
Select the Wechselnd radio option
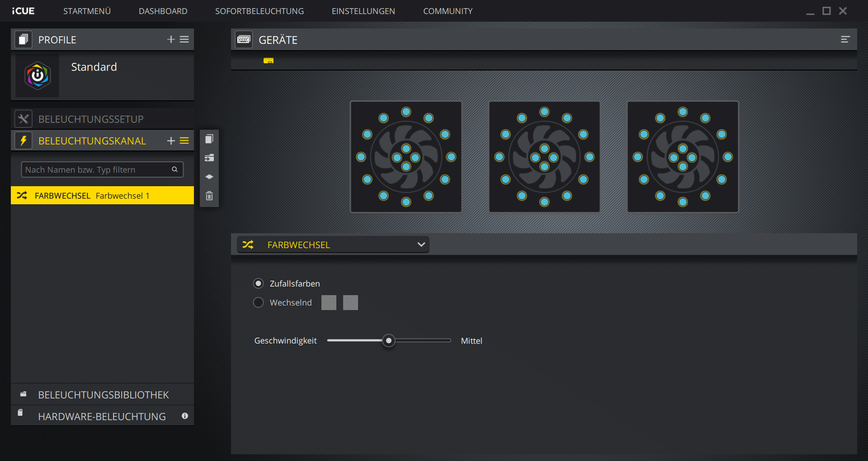pos(258,303)
